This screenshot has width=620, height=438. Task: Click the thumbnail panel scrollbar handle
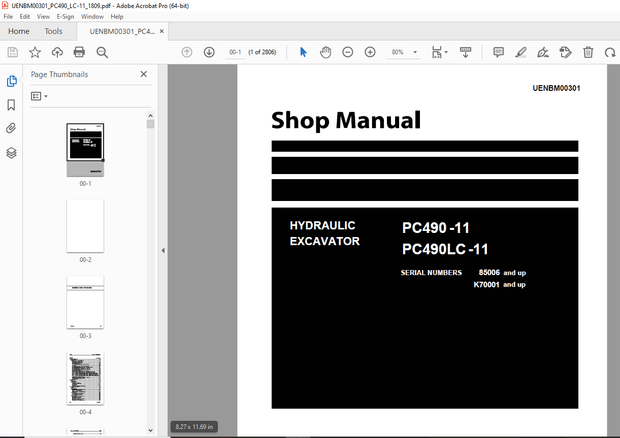(150, 124)
